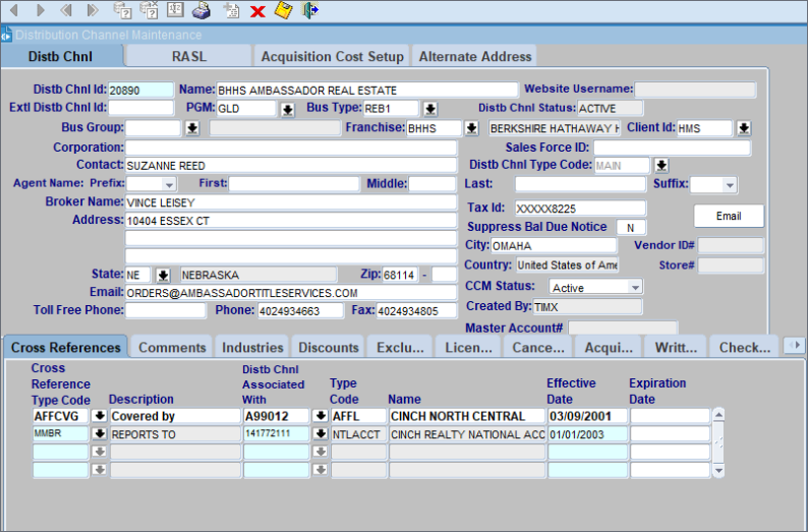The width and height of the screenshot is (808, 532).
Task: Open the Licen... tab
Action: [x=469, y=347]
